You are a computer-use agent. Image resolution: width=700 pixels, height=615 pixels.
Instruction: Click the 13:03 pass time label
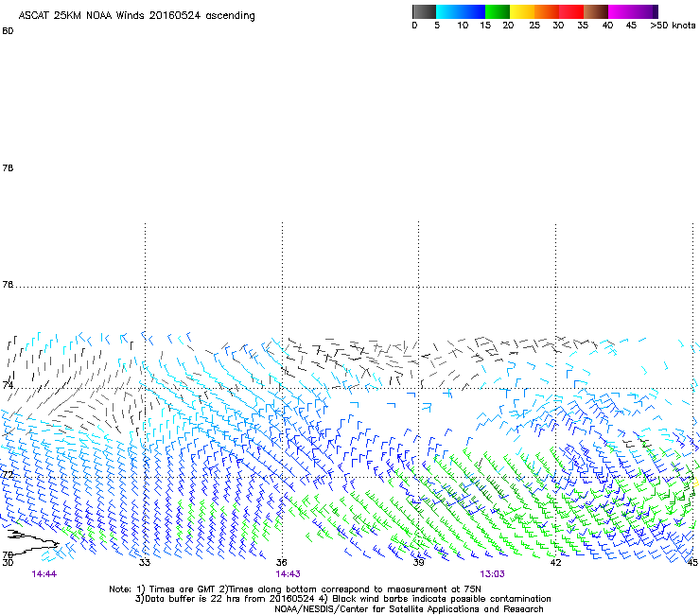[493, 574]
